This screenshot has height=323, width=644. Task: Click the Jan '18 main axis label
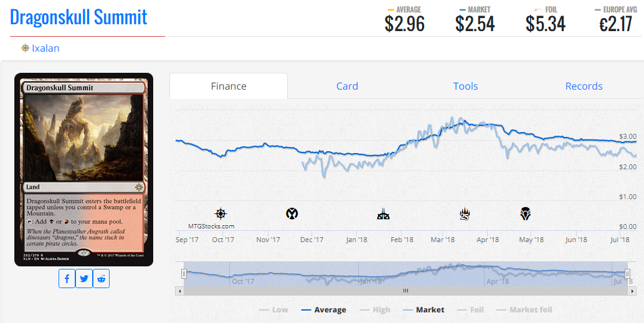coord(356,239)
